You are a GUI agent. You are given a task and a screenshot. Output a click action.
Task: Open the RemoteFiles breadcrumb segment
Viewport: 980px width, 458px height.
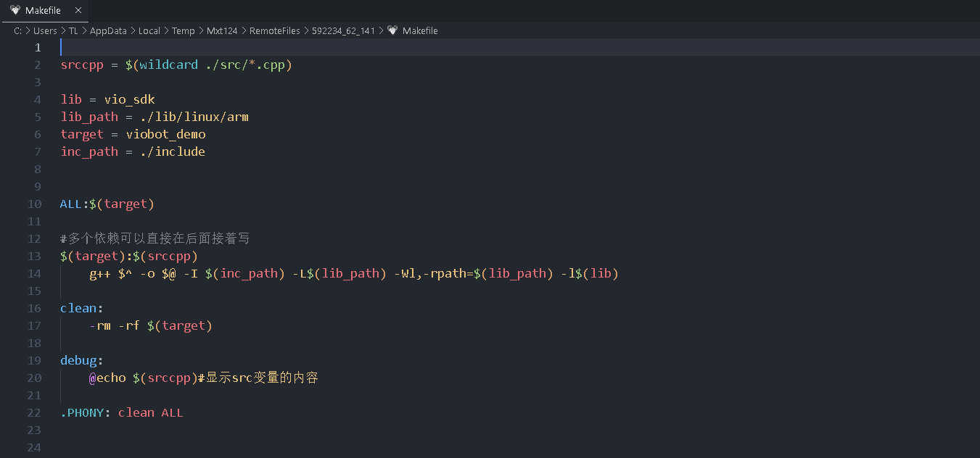275,31
